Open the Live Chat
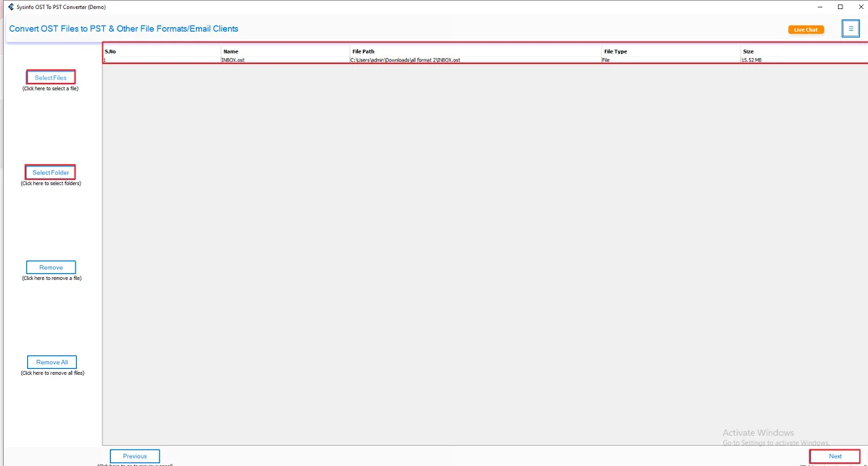The image size is (868, 466). (805, 29)
